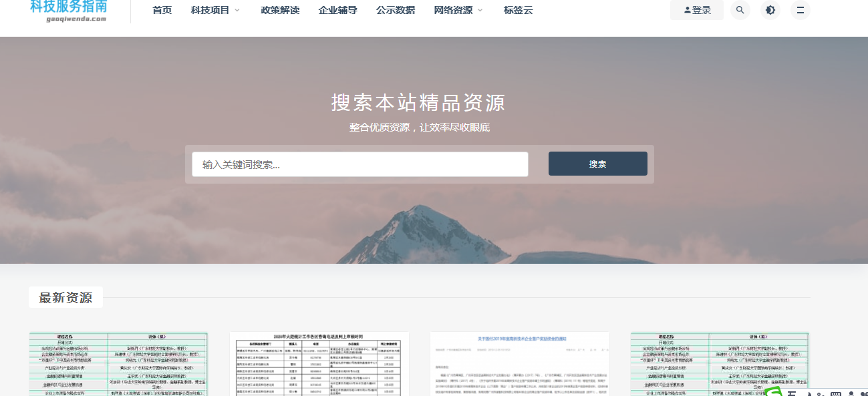The height and width of the screenshot is (396, 868).
Task: Go to the 公示数据 page
Action: 395,10
